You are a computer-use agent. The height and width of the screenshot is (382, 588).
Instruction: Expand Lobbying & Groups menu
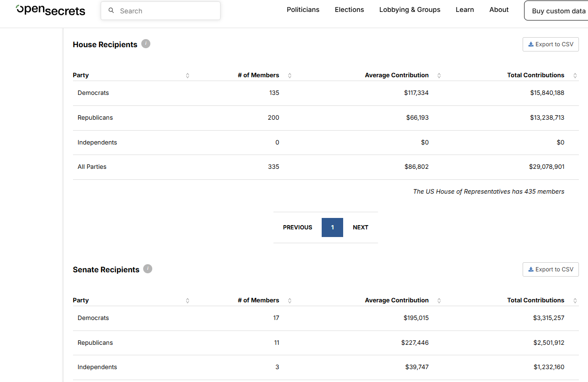click(x=409, y=10)
